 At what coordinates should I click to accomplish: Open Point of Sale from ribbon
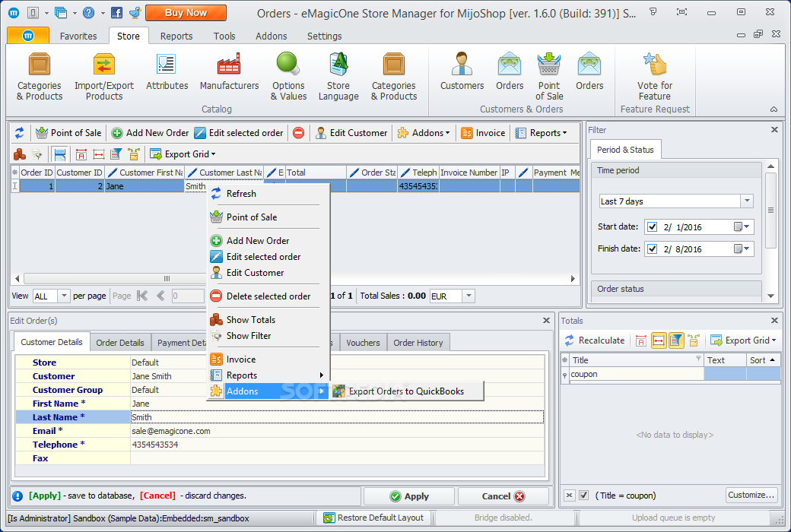pyautogui.click(x=549, y=77)
